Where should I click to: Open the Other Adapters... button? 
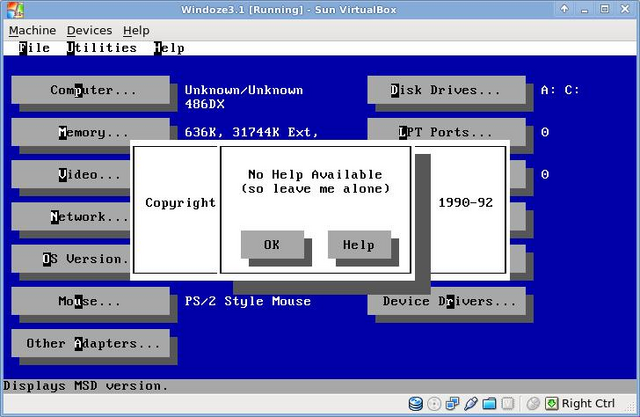click(x=91, y=343)
